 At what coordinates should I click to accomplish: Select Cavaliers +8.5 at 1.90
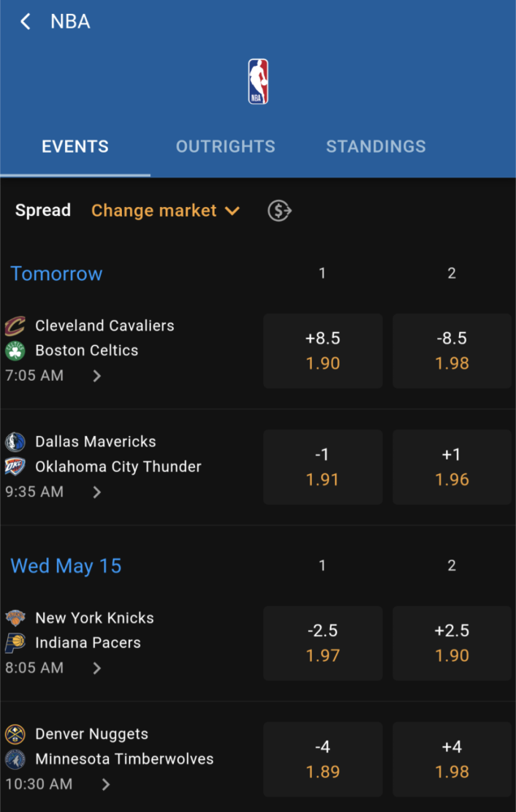(x=323, y=351)
